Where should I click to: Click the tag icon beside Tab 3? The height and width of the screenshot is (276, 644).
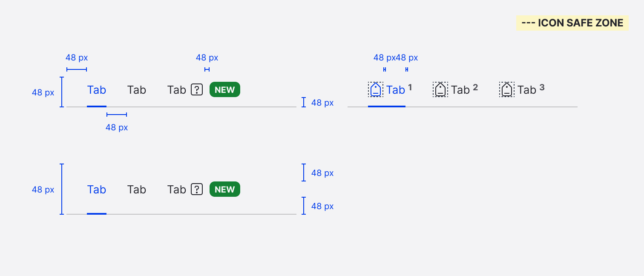tap(506, 89)
